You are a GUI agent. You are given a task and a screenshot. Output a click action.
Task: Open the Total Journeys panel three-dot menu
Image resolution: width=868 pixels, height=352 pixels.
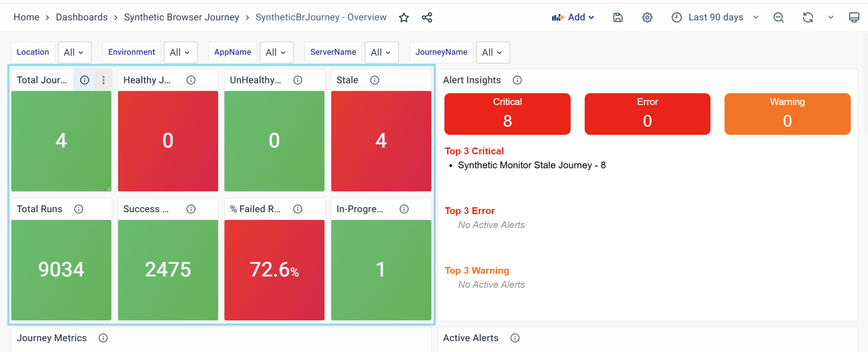(x=104, y=80)
